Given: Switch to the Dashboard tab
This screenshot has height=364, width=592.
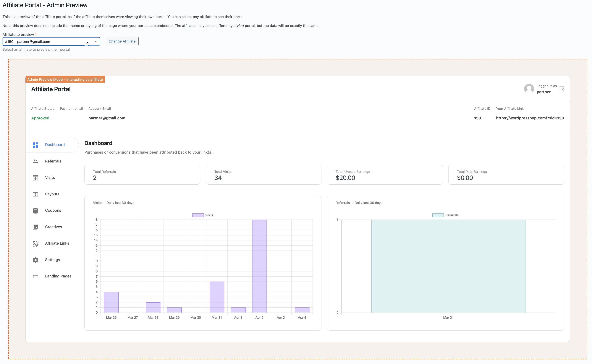Looking at the screenshot, I should 55,145.
